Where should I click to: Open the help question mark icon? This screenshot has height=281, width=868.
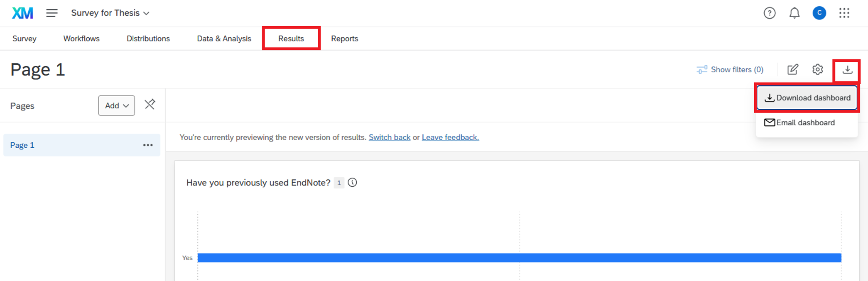(769, 13)
